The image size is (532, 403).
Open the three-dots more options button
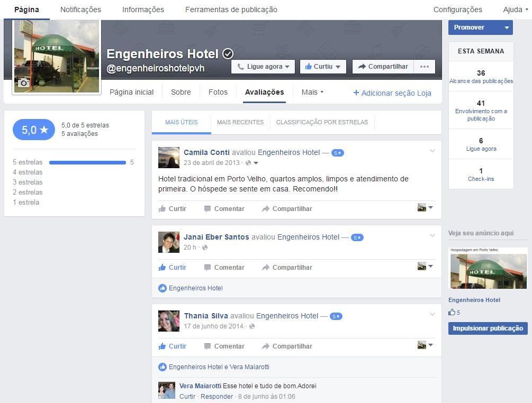(x=425, y=67)
